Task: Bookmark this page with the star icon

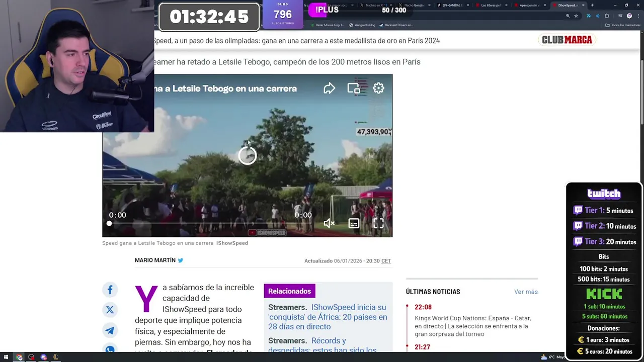Action: point(576,16)
